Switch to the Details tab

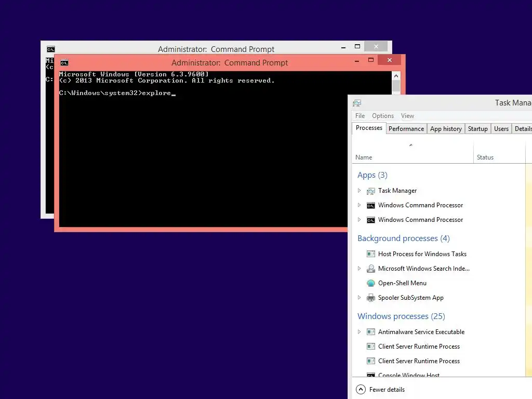[x=522, y=129]
